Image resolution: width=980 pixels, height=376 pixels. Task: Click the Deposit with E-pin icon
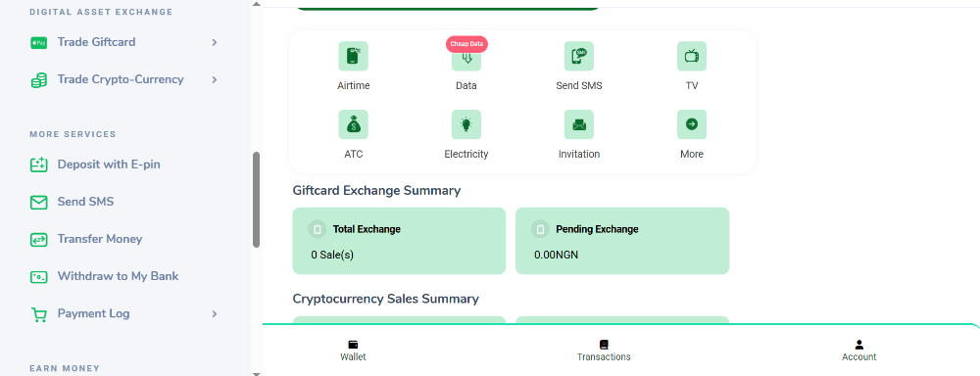point(39,164)
